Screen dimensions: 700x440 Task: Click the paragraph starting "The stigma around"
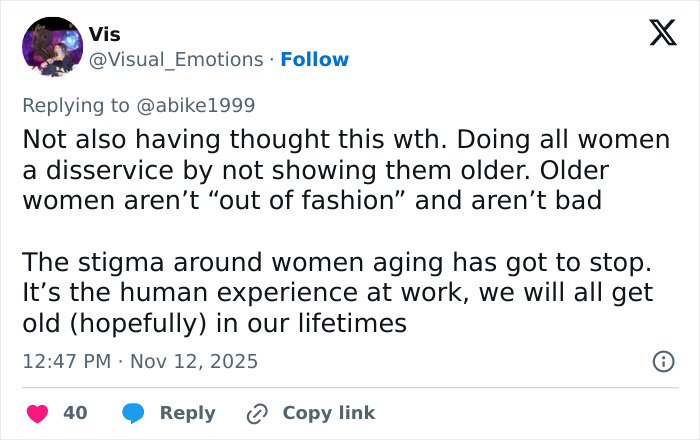click(338, 293)
